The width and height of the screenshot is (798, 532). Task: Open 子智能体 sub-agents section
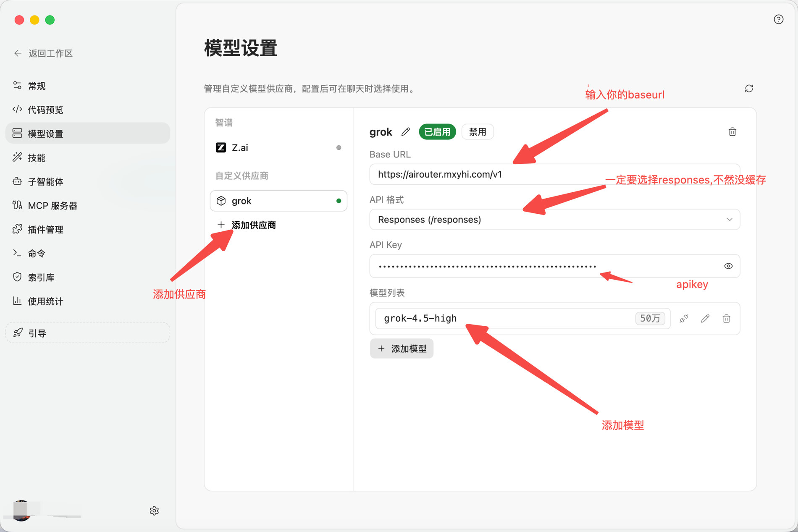point(87,181)
